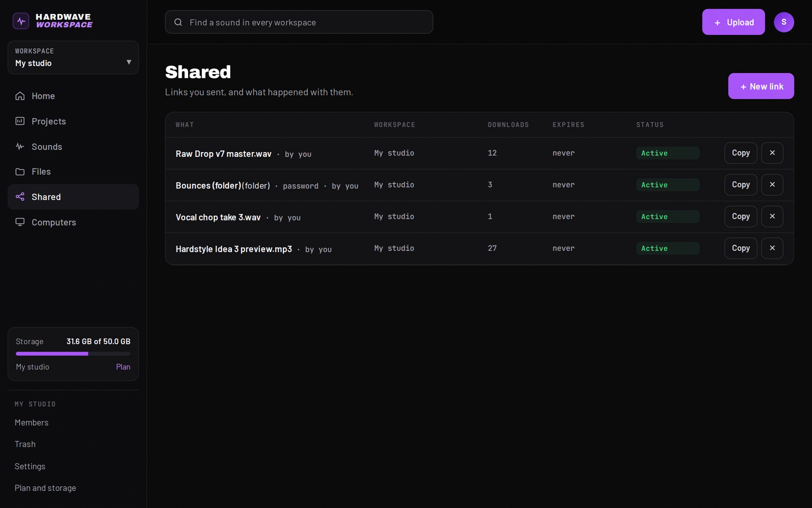
Task: Copy the Hardstyle Idea 3 preview.mp3 link
Action: pyautogui.click(x=741, y=248)
